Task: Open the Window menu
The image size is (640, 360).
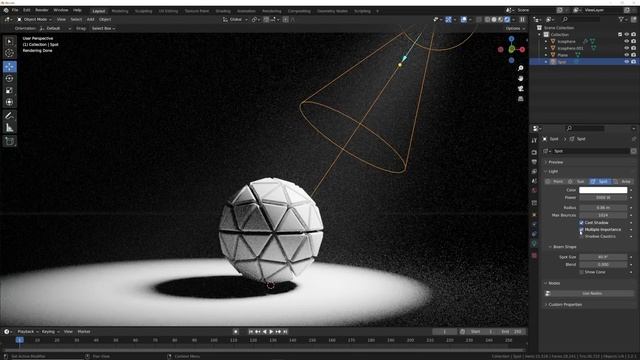Action: tap(61, 10)
